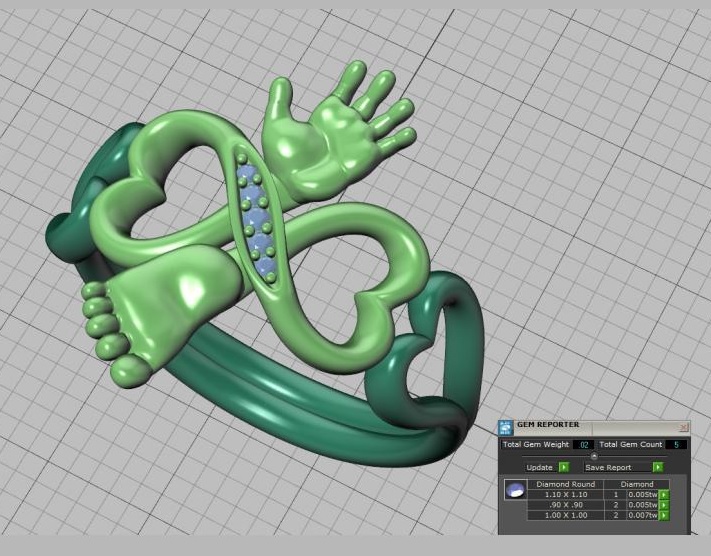Select the round diamond gem thumbnail
The height and width of the screenshot is (556, 711).
click(514, 491)
